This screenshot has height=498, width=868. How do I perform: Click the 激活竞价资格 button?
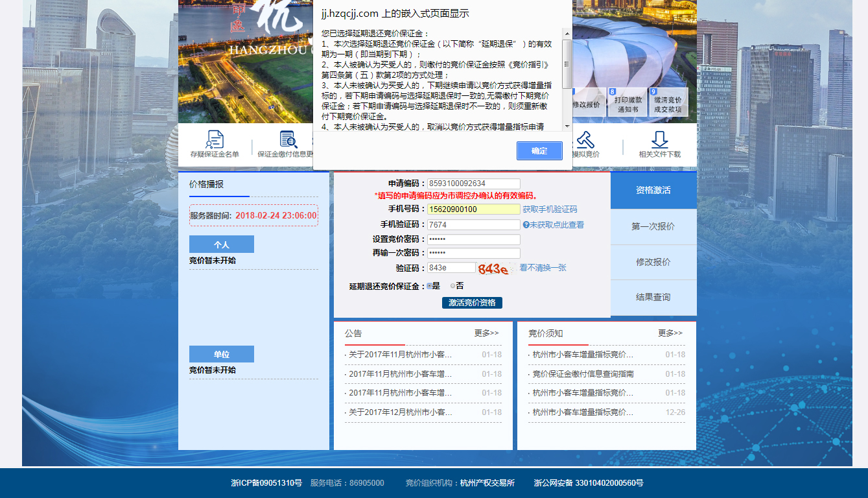(x=472, y=303)
